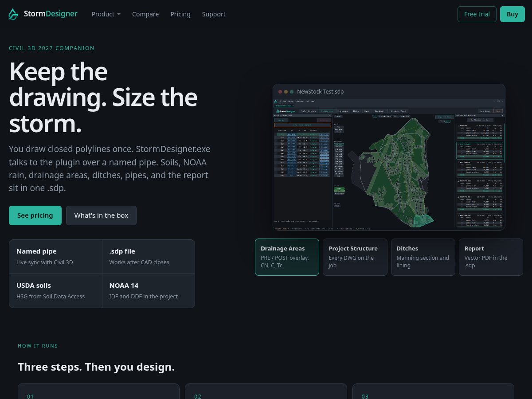Open the Compare page

(x=145, y=14)
